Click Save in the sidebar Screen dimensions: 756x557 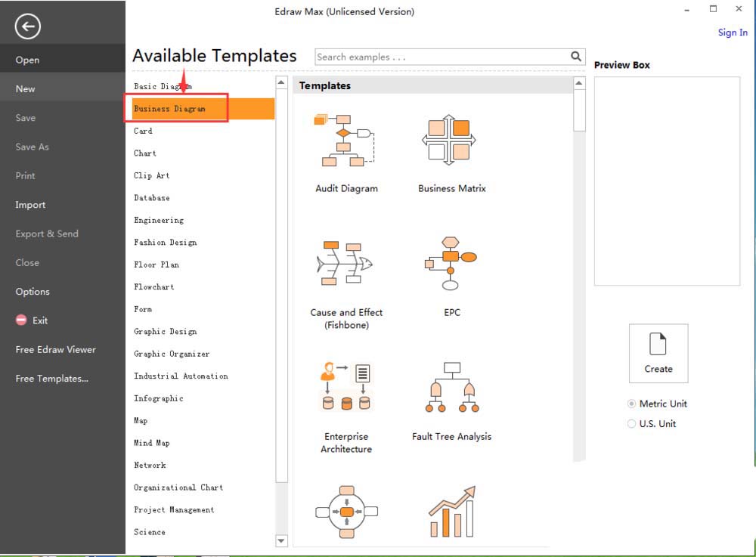(26, 118)
